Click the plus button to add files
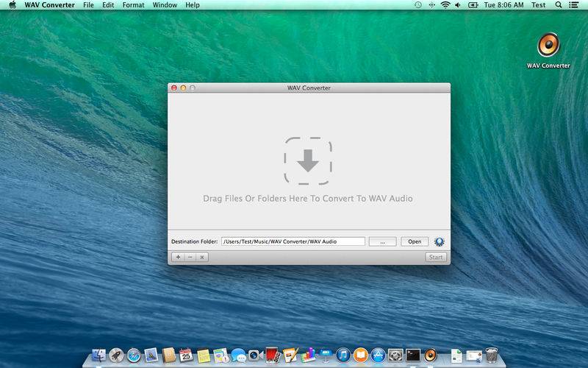 178,257
